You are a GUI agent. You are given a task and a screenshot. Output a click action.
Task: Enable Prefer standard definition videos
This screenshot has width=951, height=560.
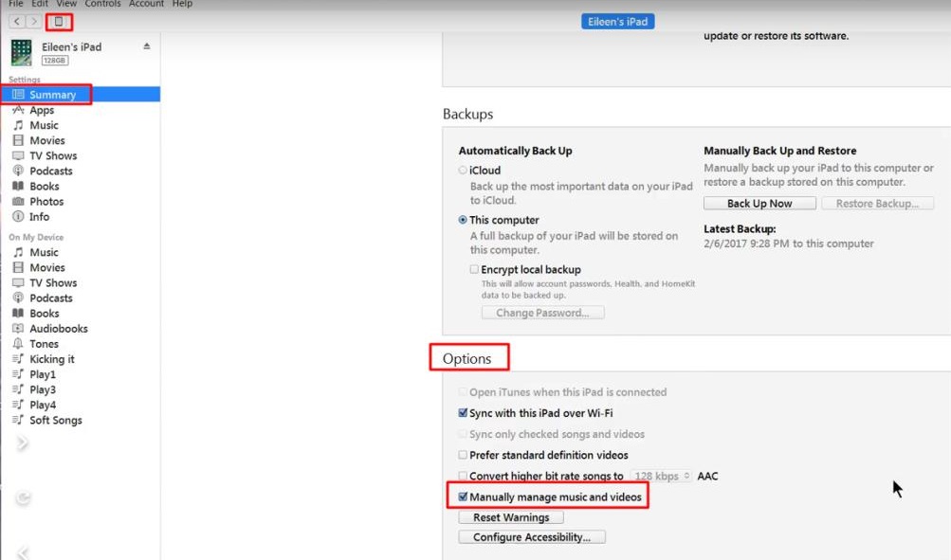[x=463, y=455]
